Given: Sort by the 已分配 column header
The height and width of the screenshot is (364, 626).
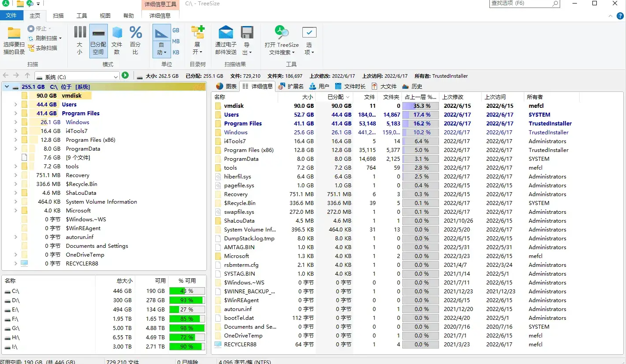Looking at the screenshot, I should pyautogui.click(x=336, y=97).
